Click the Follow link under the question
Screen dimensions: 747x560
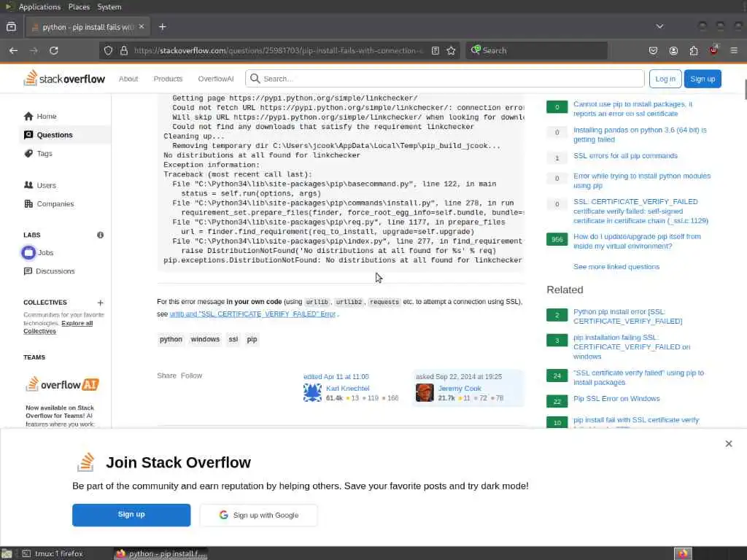191,376
